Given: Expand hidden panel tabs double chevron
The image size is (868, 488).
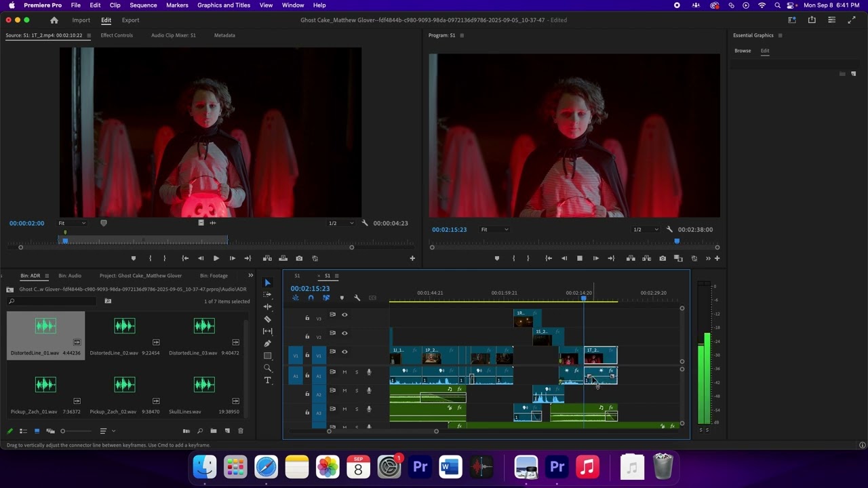Looking at the screenshot, I should click(250, 275).
